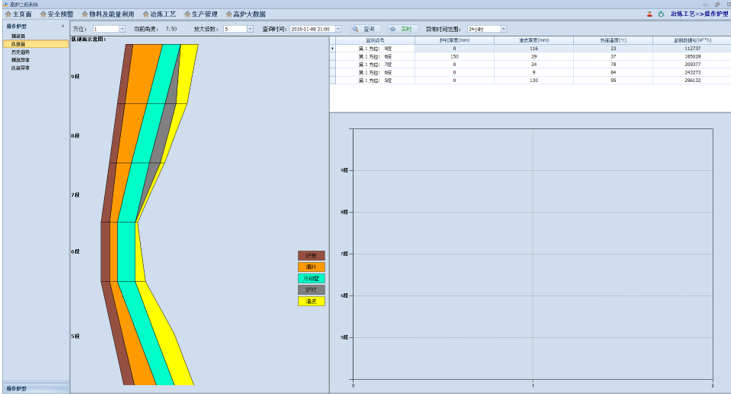Collapse the 操作炉型 sidebar with arrow icon
The image size is (731, 394).
click(63, 26)
